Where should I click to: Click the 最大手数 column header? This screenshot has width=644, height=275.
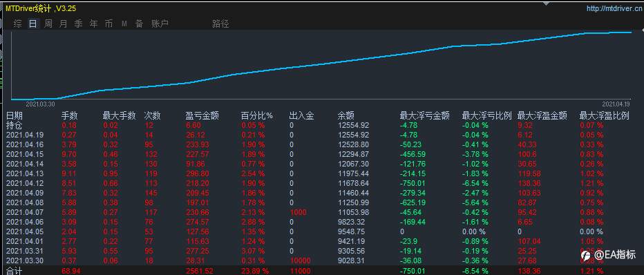point(119,116)
